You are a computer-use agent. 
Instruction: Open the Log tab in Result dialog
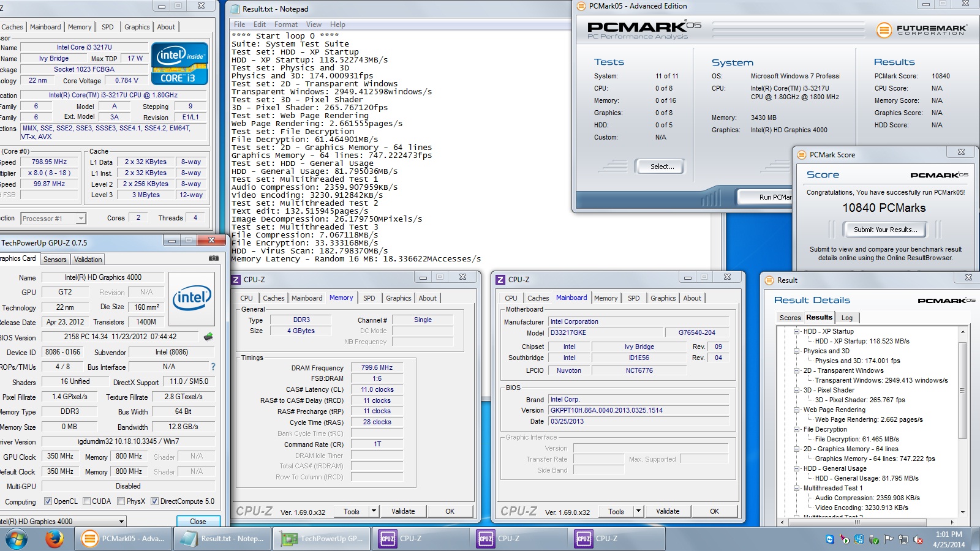tap(846, 318)
